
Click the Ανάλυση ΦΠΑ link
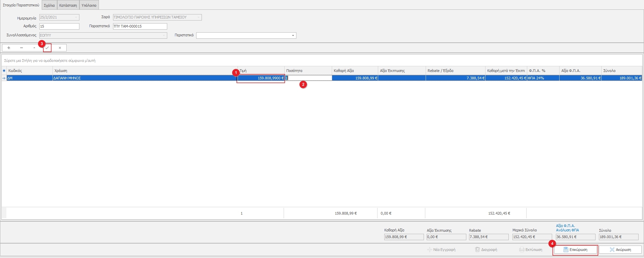tap(567, 230)
